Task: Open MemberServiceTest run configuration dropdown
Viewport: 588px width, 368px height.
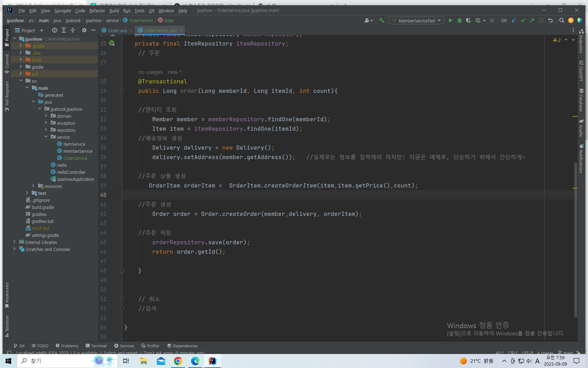Action: 417,21
